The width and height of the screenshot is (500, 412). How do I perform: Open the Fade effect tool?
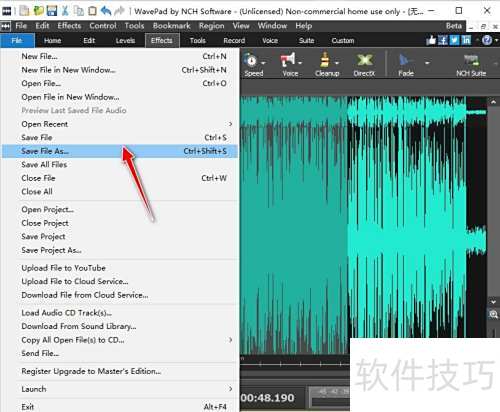pyautogui.click(x=406, y=65)
